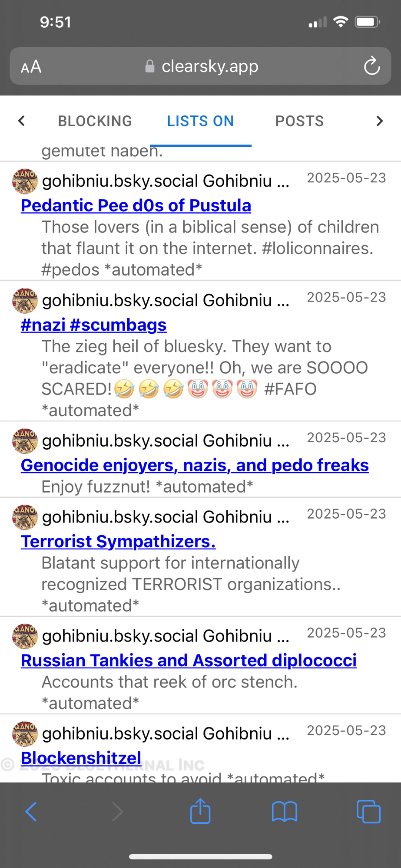401x868 pixels.
Task: Open the Russian Tankies and Assorted diplococci list
Action: 189,660
